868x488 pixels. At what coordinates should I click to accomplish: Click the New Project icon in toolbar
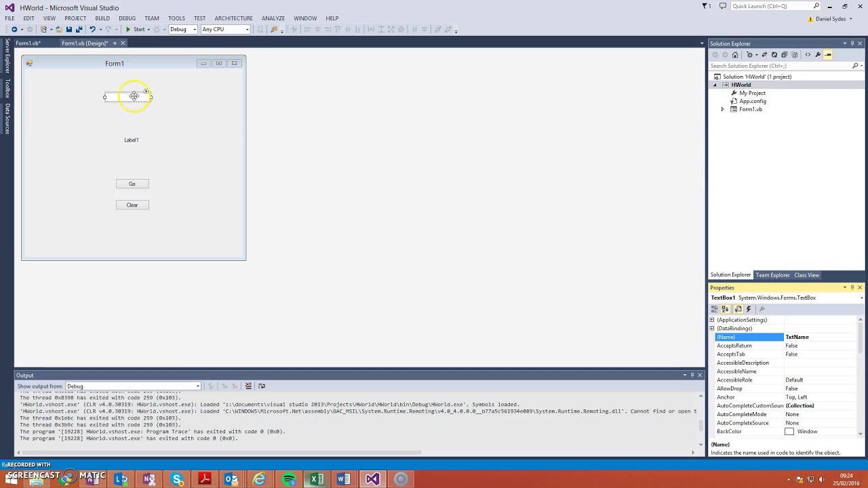point(43,29)
